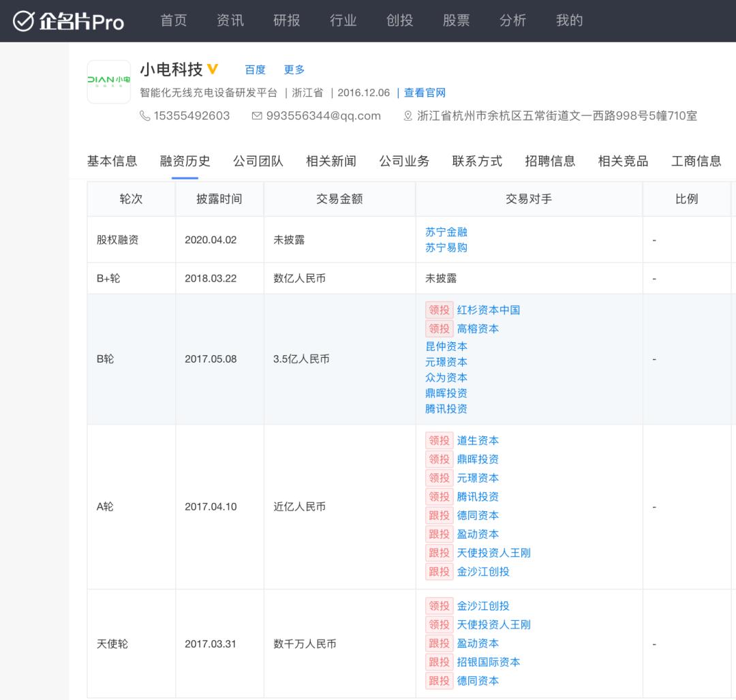Click the orange V verification badge
Viewport: 736px width, 700px height.
click(213, 69)
